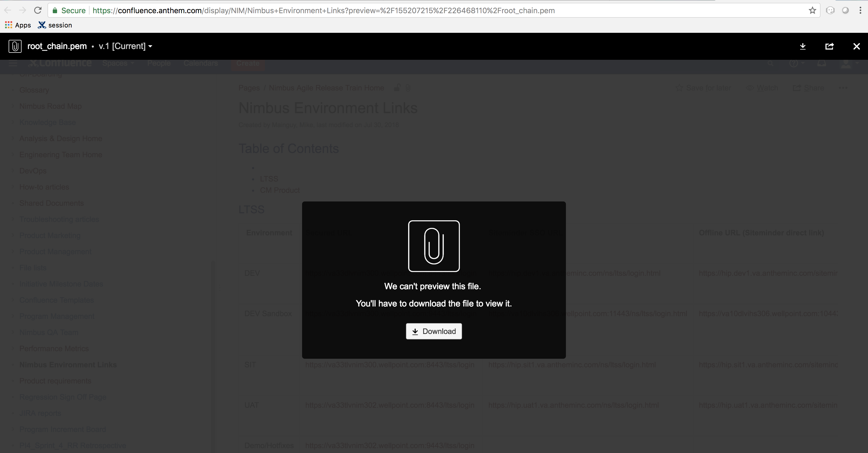This screenshot has width=868, height=453.
Task: Click the Create button in Confluence header
Action: tap(248, 63)
